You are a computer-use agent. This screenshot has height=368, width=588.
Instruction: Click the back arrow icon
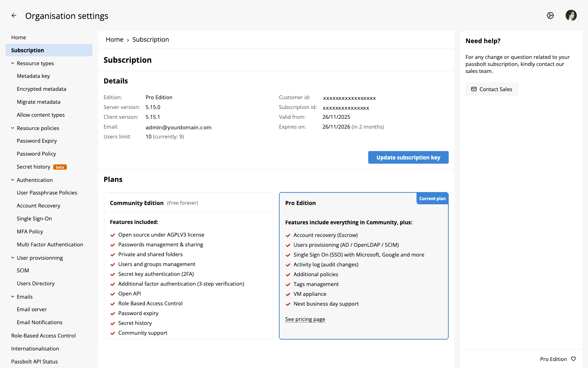pyautogui.click(x=14, y=15)
